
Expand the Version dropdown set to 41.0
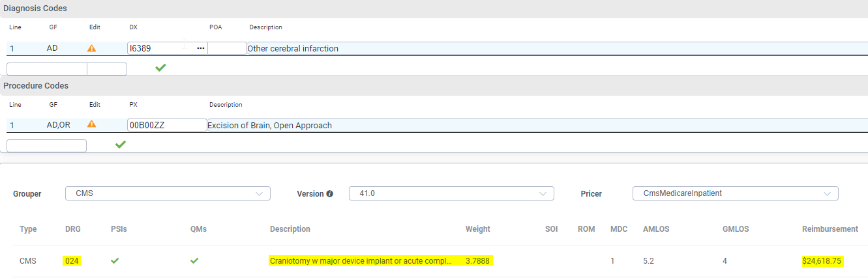pos(451,193)
